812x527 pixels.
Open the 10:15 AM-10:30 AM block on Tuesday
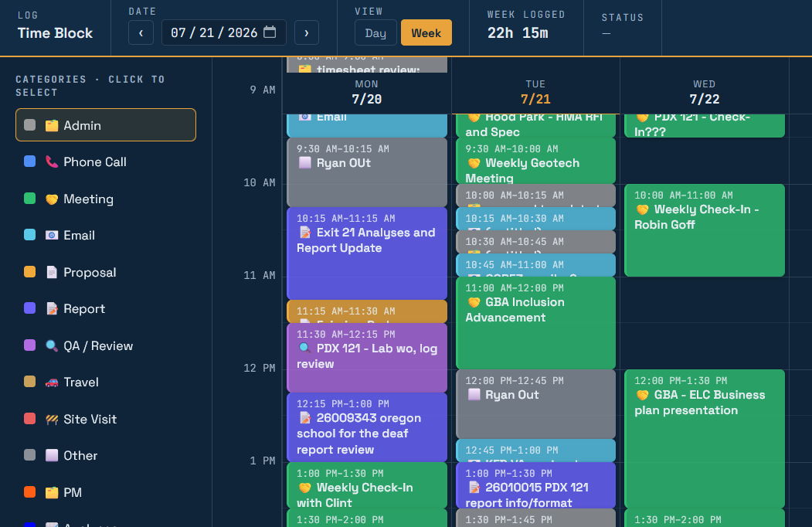(536, 219)
